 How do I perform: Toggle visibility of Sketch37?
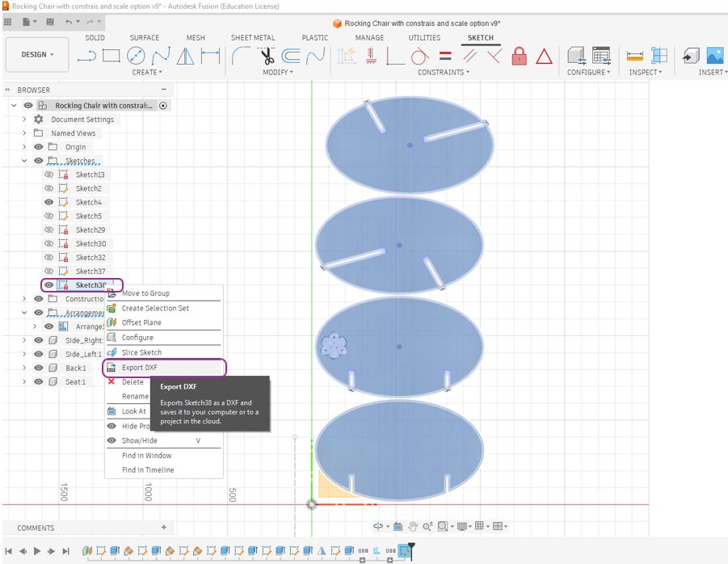click(48, 271)
